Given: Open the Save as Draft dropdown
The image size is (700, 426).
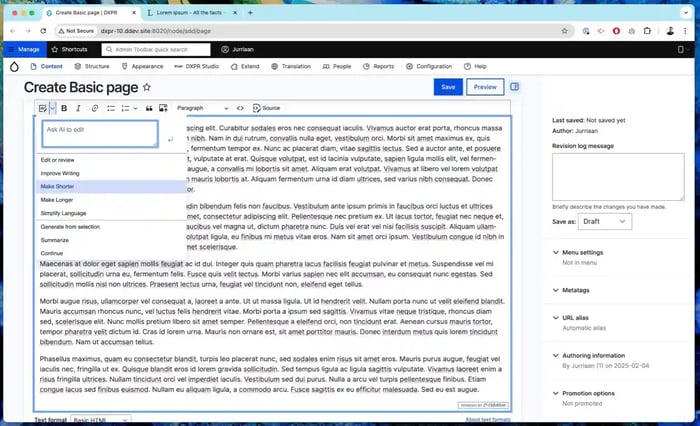Looking at the screenshot, I should pyautogui.click(x=605, y=221).
